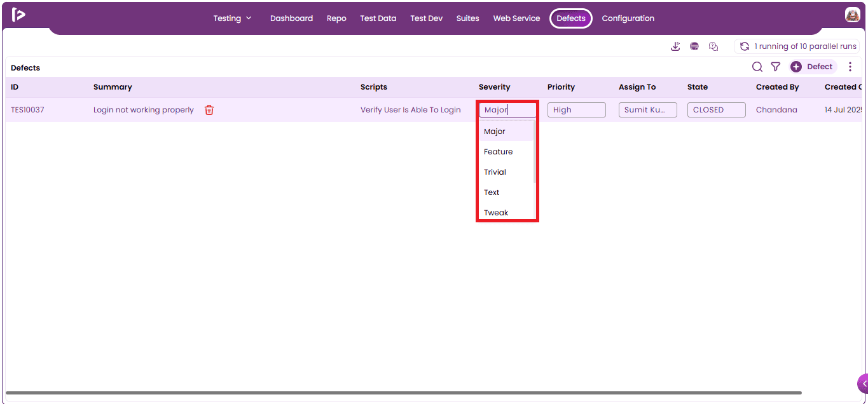Open the Configuration tab

(628, 18)
